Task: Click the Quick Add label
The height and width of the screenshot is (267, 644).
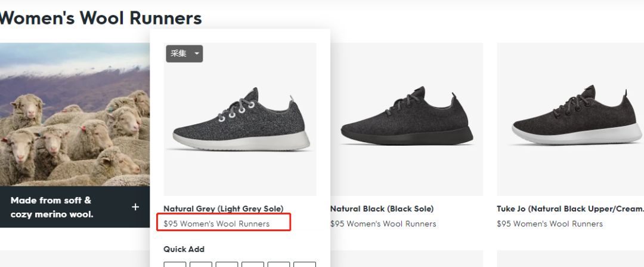Action: coord(184,249)
